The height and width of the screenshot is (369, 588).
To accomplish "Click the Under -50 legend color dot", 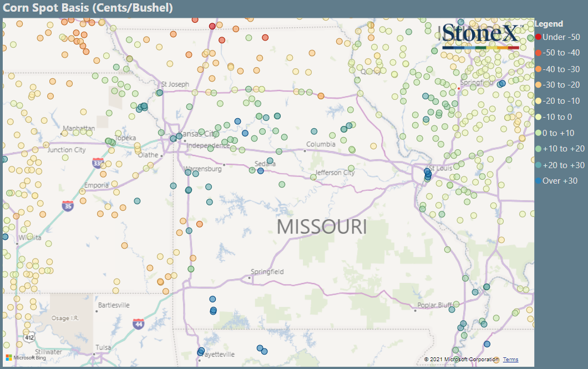I will click(x=538, y=37).
